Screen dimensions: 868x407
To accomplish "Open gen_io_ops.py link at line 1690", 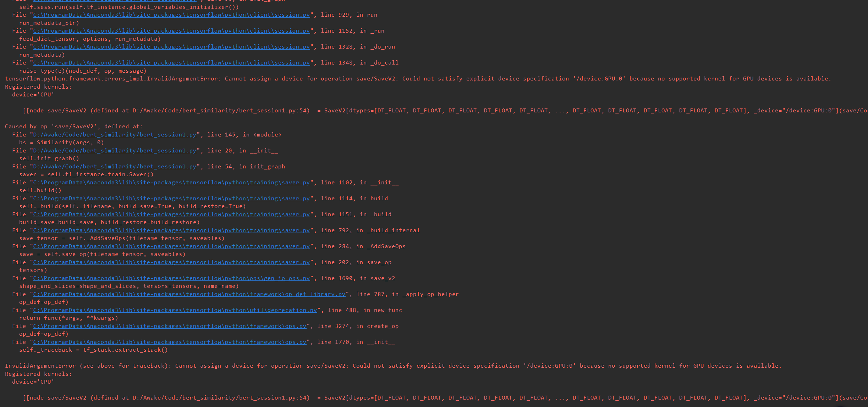I will click(171, 278).
